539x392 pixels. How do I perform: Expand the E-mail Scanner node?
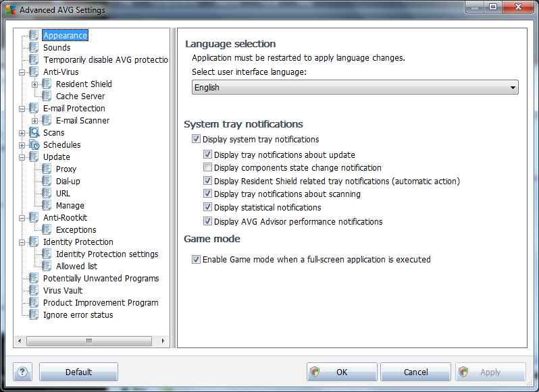34,121
